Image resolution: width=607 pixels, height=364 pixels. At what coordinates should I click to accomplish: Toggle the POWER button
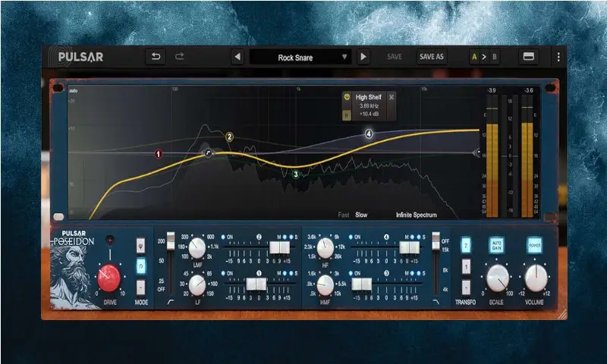pyautogui.click(x=535, y=245)
